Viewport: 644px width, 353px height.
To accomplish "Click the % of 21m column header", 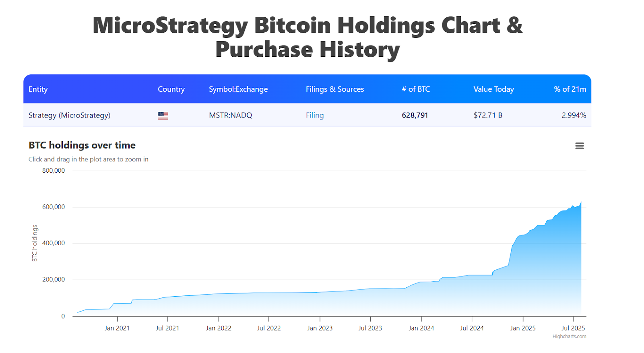I will (570, 89).
